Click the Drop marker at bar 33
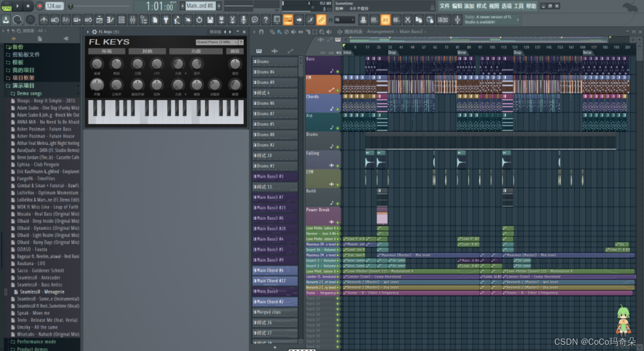 [392, 52]
